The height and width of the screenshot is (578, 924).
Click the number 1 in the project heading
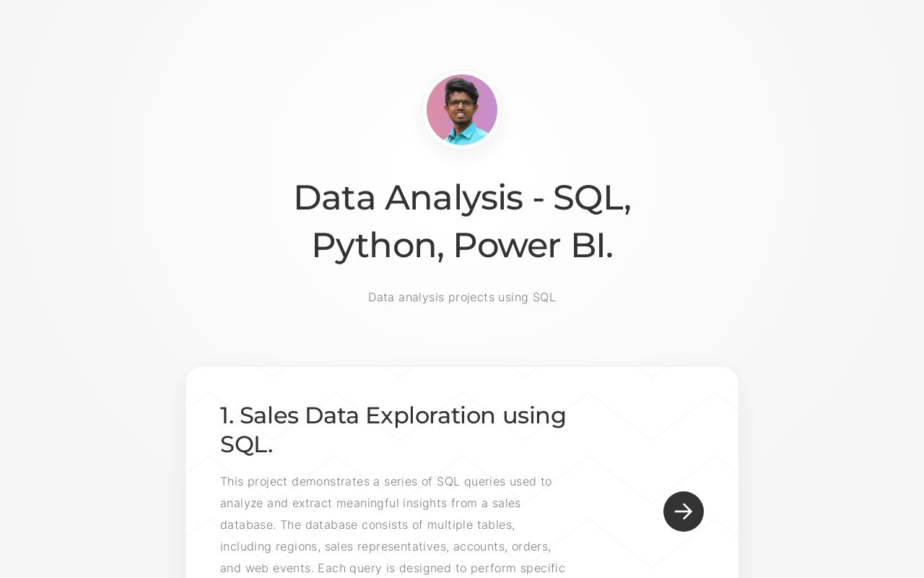coord(226,415)
